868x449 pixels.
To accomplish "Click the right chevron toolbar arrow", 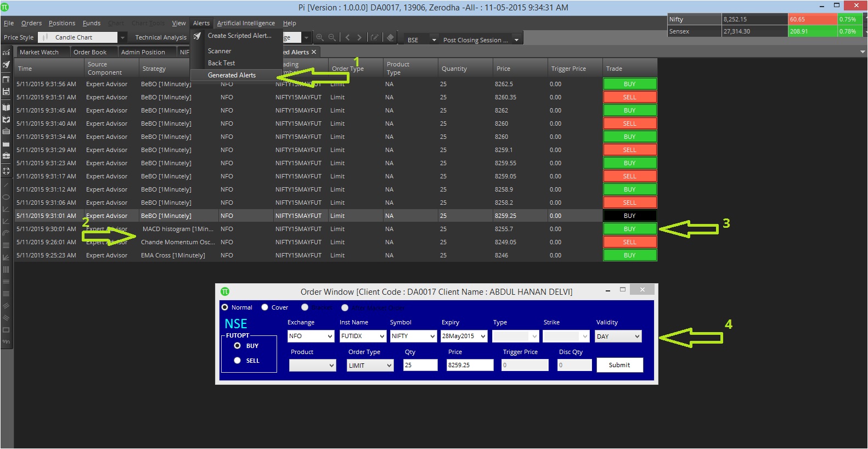I will click(359, 37).
